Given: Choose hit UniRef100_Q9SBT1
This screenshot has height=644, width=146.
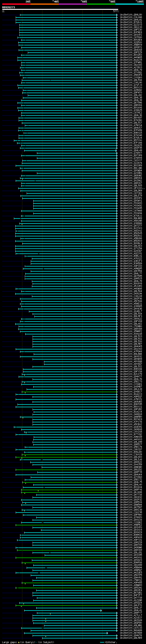Looking at the screenshot, I should pyautogui.click(x=131, y=48).
